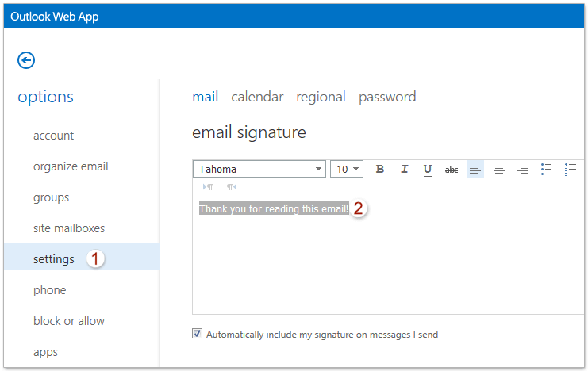Switch to the calendar tab

coord(257,97)
